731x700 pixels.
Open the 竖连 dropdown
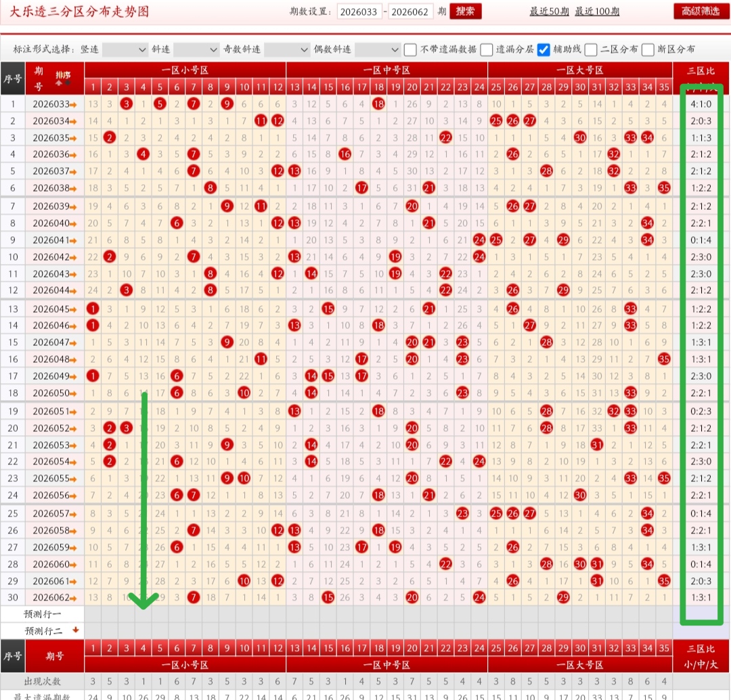125,49
